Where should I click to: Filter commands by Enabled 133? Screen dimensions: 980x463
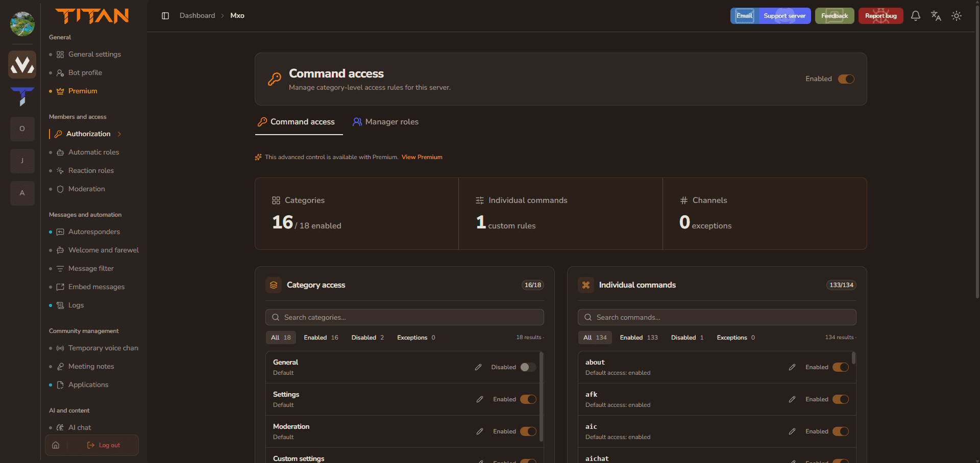639,338
